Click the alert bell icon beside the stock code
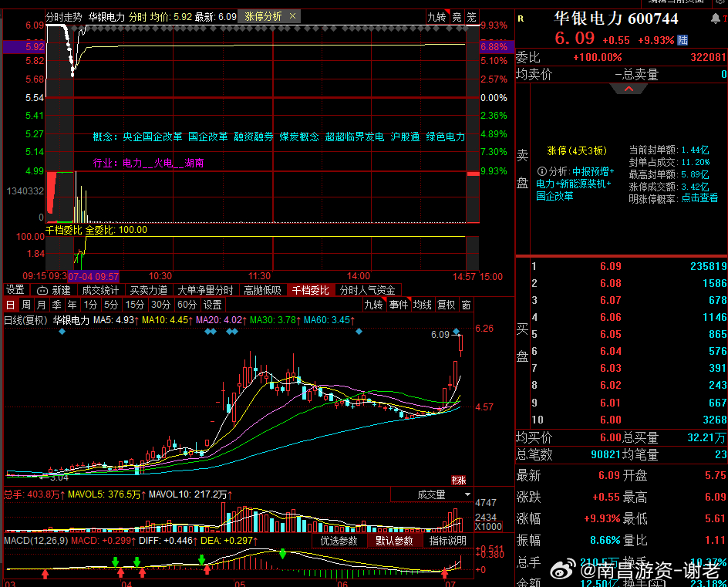Viewport: 728px width, 587px height. (715, 19)
